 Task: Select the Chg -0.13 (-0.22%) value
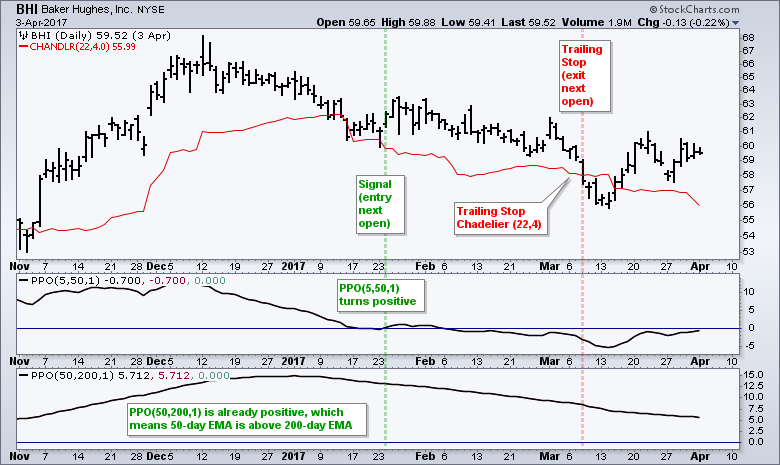click(x=683, y=22)
